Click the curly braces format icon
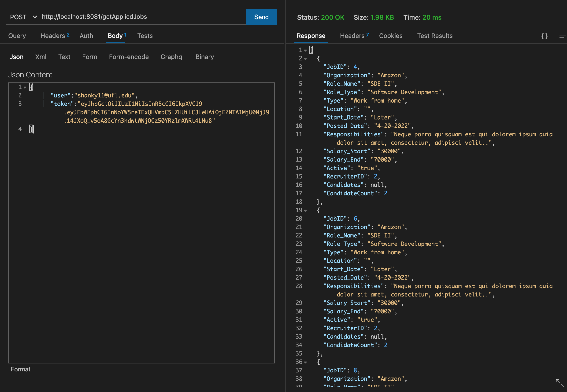This screenshot has height=392, width=567. pos(544,36)
